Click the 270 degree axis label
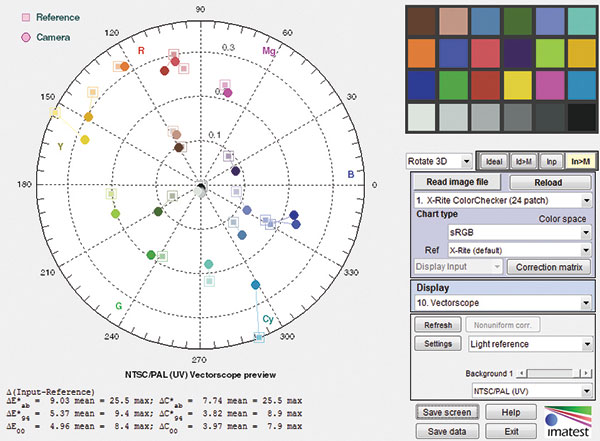 click(x=199, y=360)
